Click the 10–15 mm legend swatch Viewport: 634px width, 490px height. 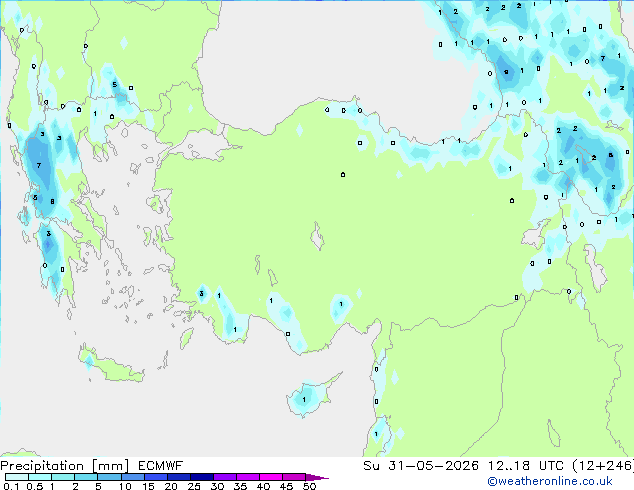(x=132, y=477)
